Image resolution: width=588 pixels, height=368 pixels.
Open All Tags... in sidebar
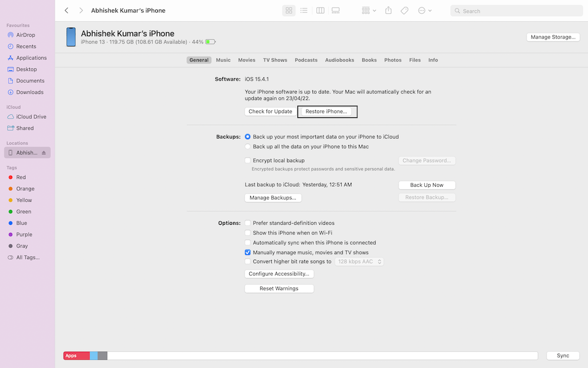pyautogui.click(x=28, y=257)
